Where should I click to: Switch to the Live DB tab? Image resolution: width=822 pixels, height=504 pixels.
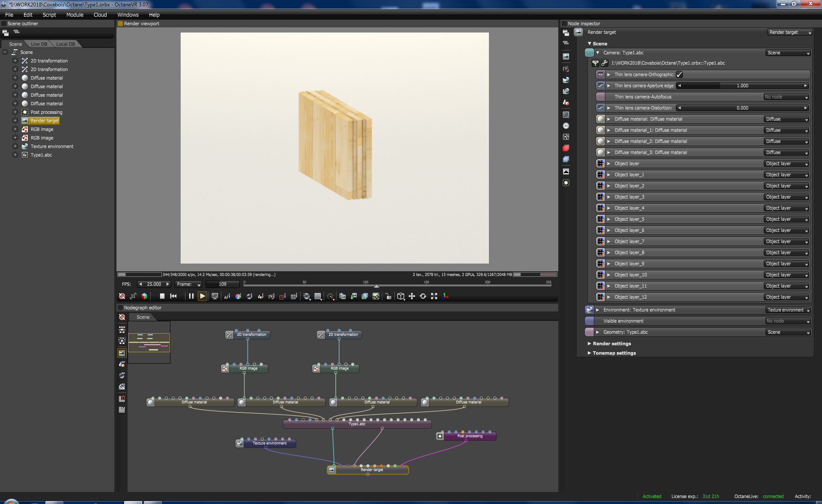39,44
